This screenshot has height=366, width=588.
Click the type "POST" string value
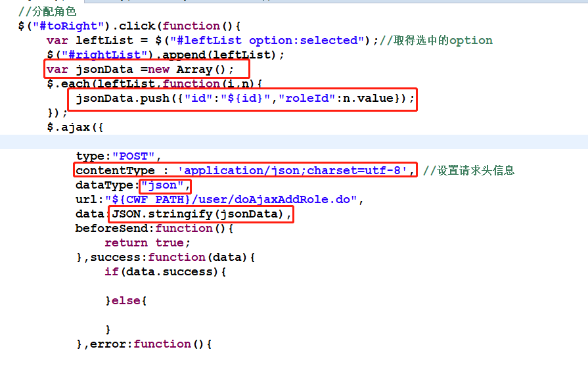[x=133, y=156]
